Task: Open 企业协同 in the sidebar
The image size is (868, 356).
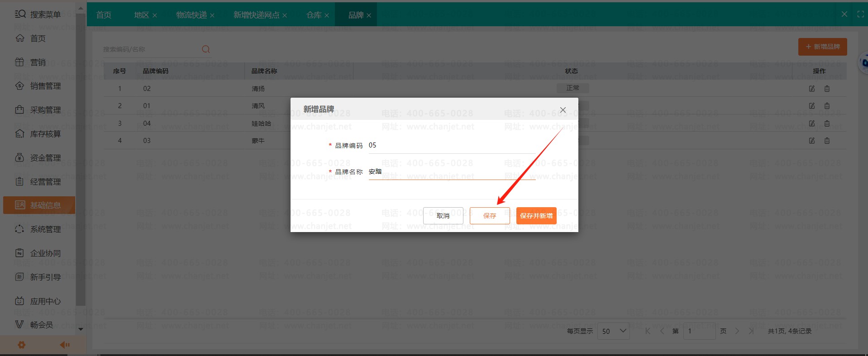Action: 38,253
